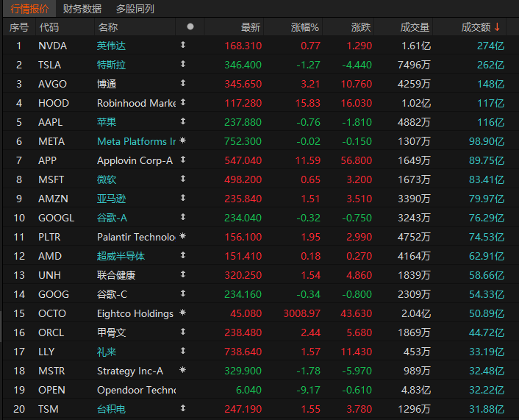This screenshot has width=519, height=420.
Task: Select META price 752.300
Action: coord(243,141)
